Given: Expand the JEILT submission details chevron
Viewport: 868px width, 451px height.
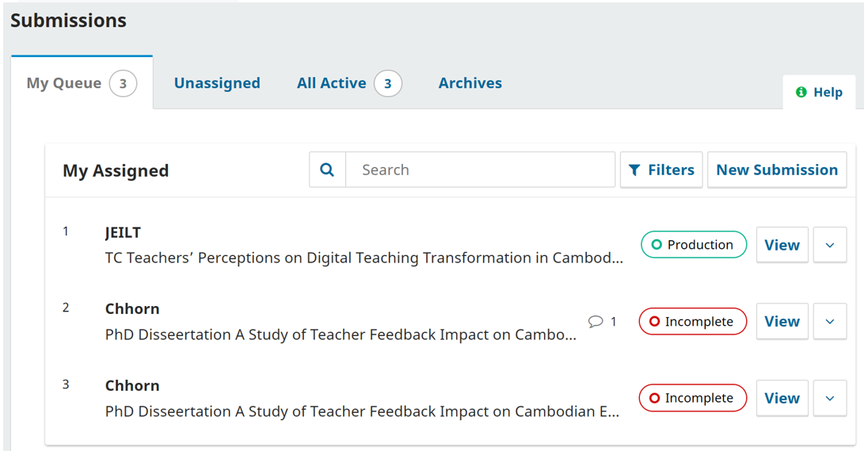Looking at the screenshot, I should [830, 245].
